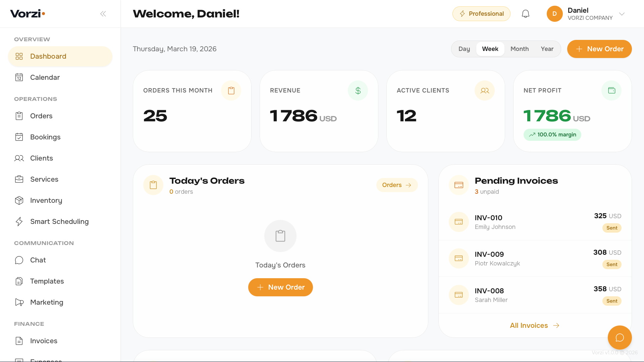The height and width of the screenshot is (362, 644).
Task: Open All Invoices link
Action: click(535, 325)
